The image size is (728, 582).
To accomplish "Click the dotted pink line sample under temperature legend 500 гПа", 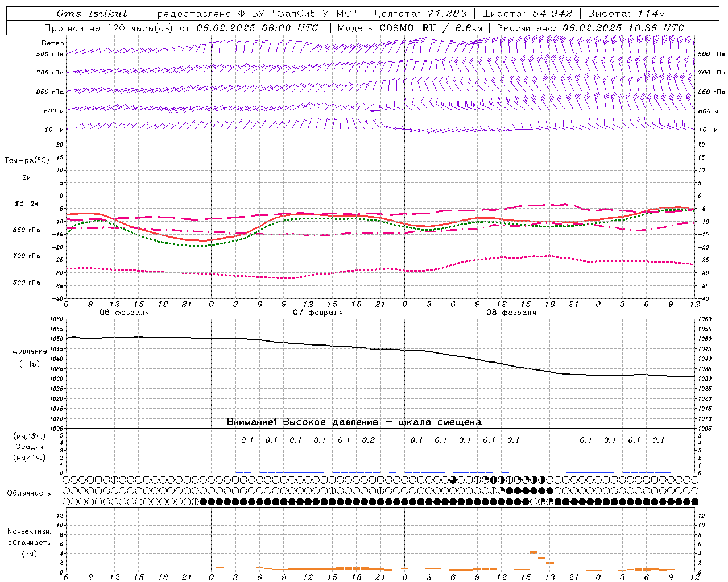I will tap(25, 289).
